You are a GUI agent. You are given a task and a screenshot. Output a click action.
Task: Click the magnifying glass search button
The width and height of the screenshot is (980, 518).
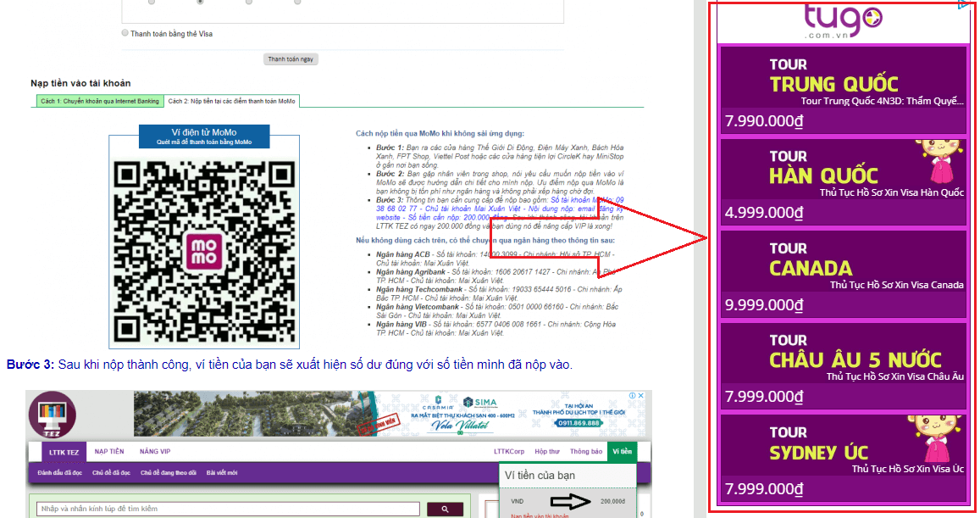point(445,510)
